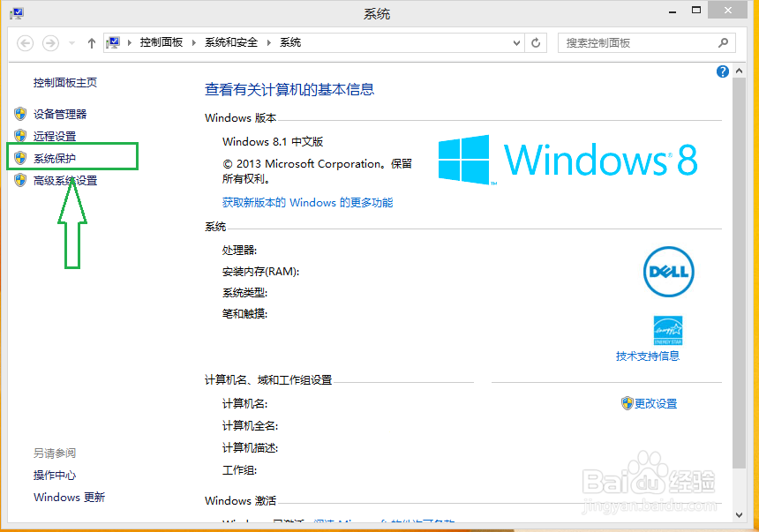Click the search magnifier icon

(x=723, y=42)
